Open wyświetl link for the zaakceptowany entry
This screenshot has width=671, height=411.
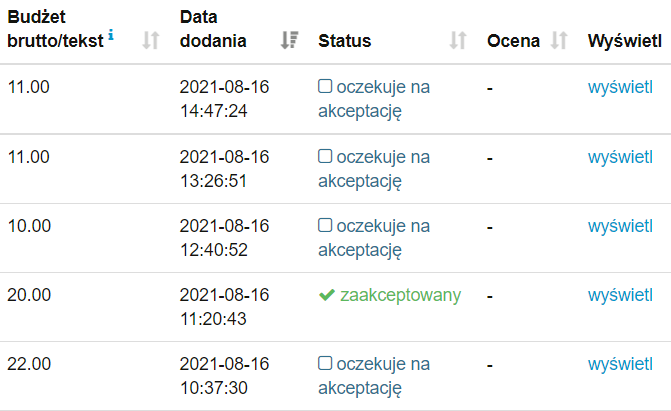pos(620,295)
